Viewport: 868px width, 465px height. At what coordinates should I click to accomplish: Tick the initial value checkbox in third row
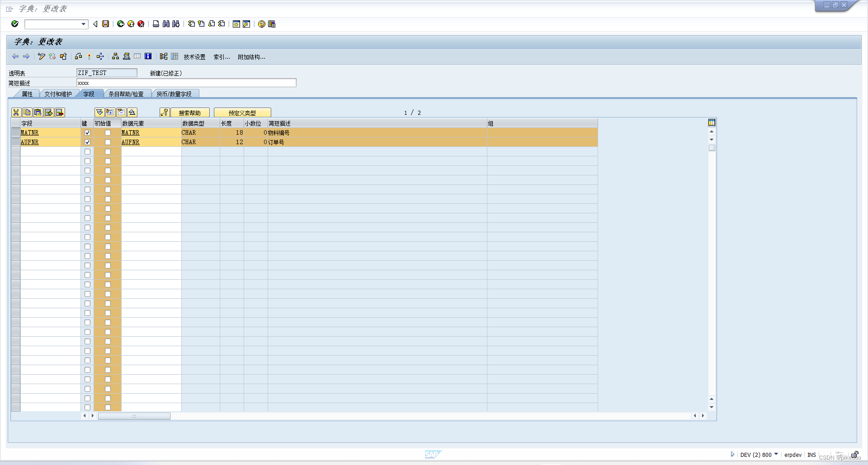point(108,152)
